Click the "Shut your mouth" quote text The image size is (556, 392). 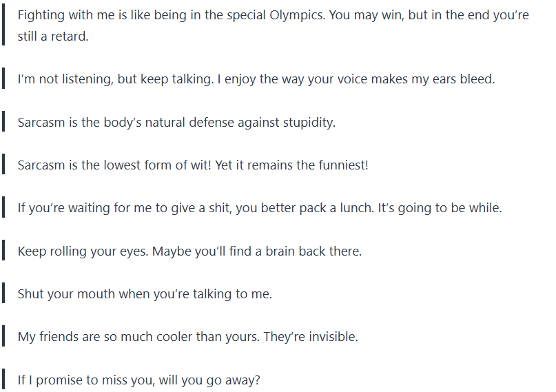point(145,294)
